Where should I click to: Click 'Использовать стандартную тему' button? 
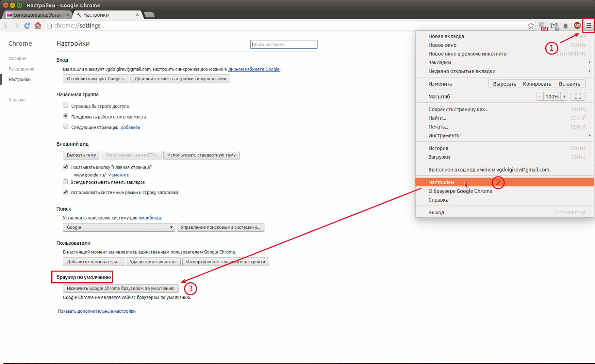(202, 155)
